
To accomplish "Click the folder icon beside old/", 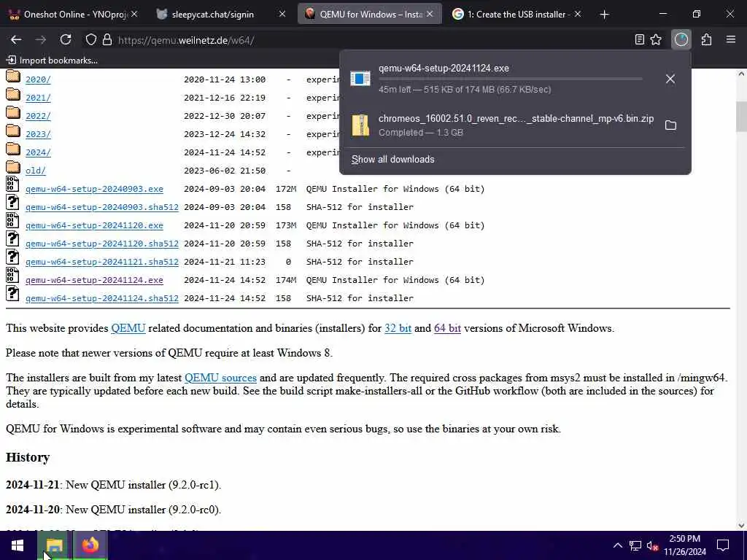I will click(x=13, y=168).
